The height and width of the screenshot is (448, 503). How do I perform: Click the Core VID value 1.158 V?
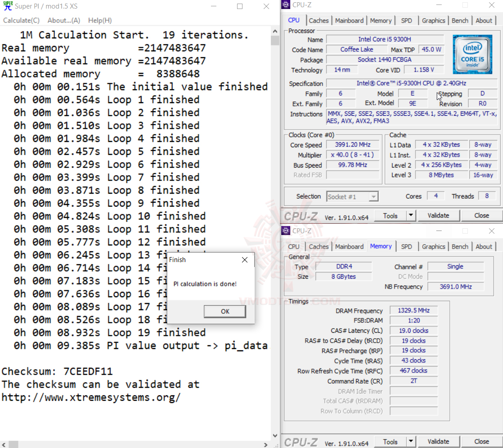424,70
